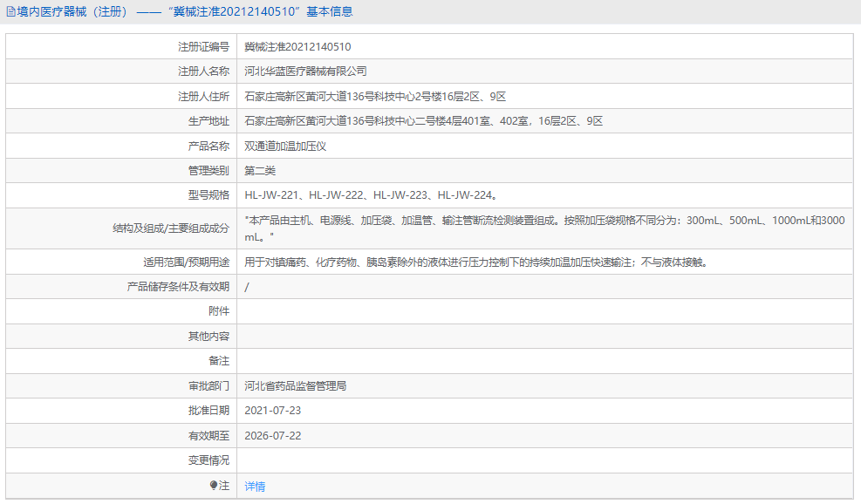
Task: Click the lightbulb icon next to 注
Action: coord(214,486)
